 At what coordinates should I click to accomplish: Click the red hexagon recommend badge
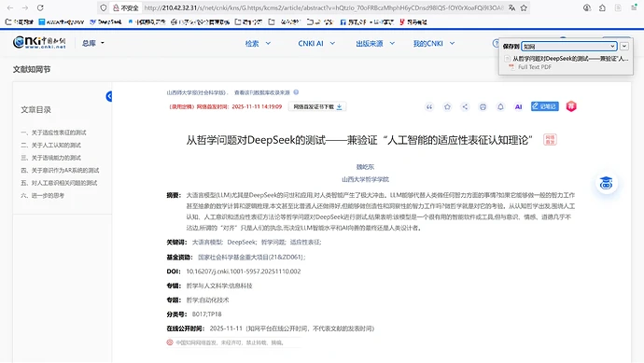coord(571,106)
